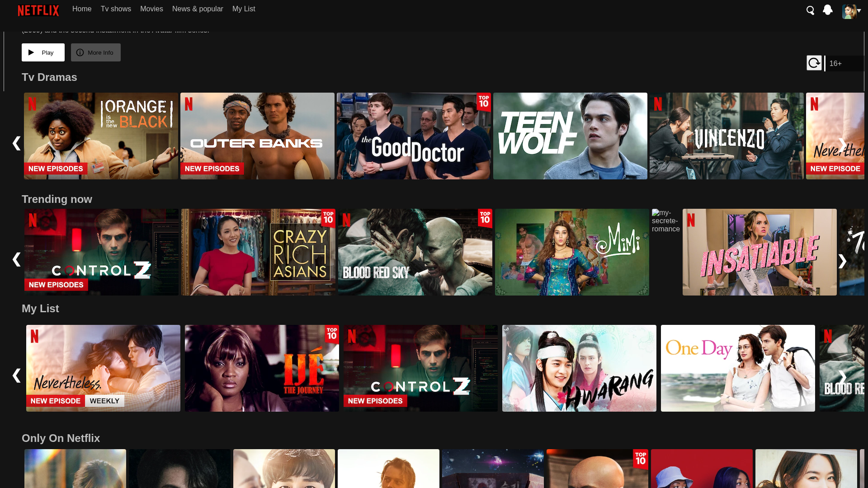Click TOP 10 badge on Crazy Rich Asians
Image resolution: width=868 pixels, height=488 pixels.
point(328,218)
